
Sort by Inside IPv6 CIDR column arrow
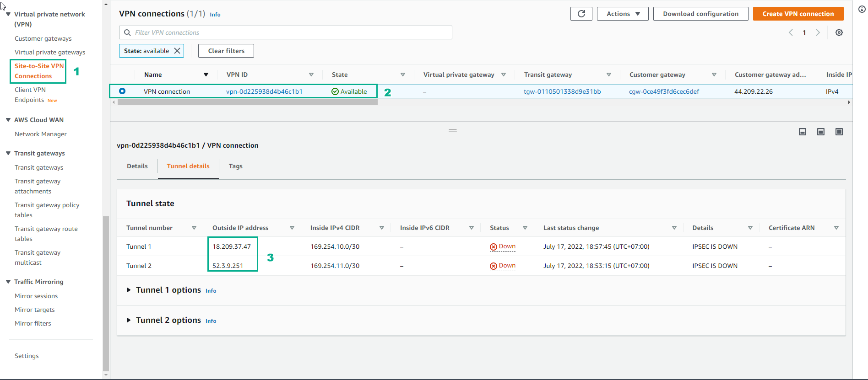(472, 228)
